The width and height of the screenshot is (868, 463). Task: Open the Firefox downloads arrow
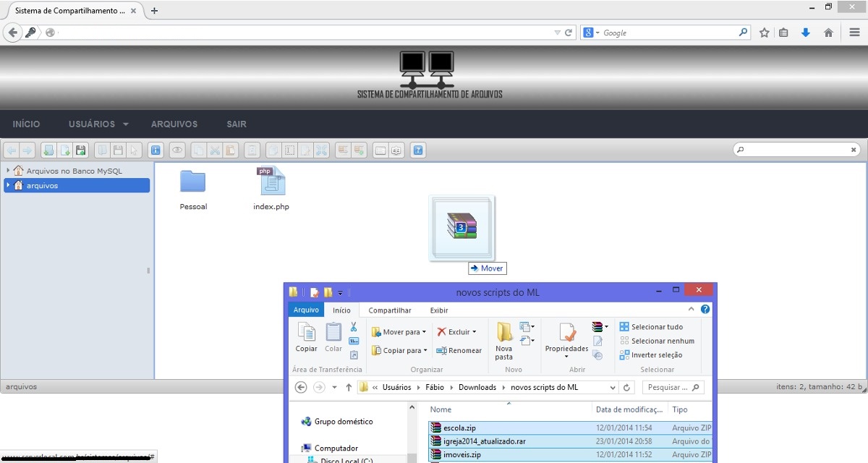coord(805,33)
